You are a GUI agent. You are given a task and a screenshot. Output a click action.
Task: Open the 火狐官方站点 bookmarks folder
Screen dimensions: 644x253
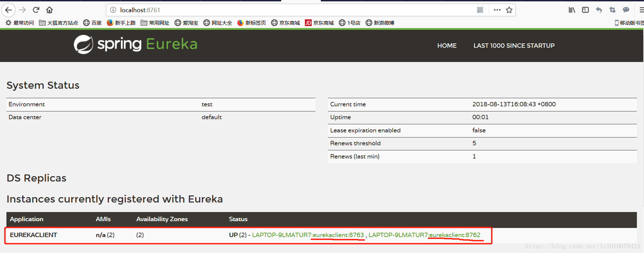(x=58, y=23)
